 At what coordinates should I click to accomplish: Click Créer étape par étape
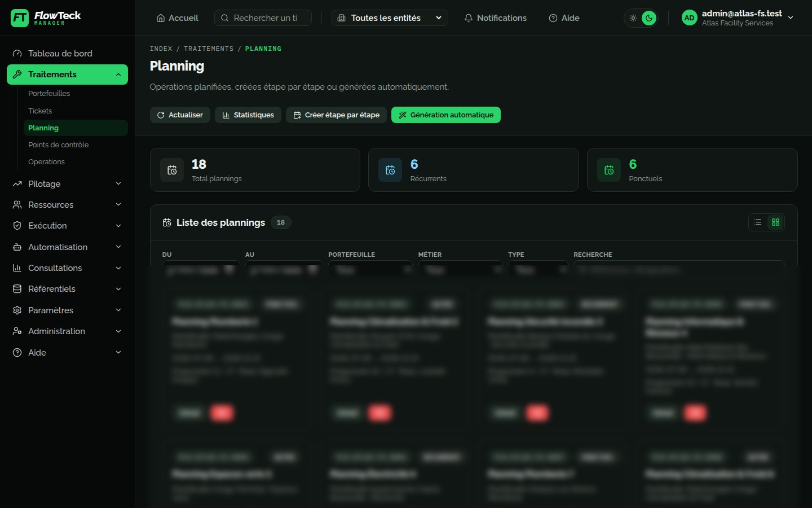coord(336,115)
